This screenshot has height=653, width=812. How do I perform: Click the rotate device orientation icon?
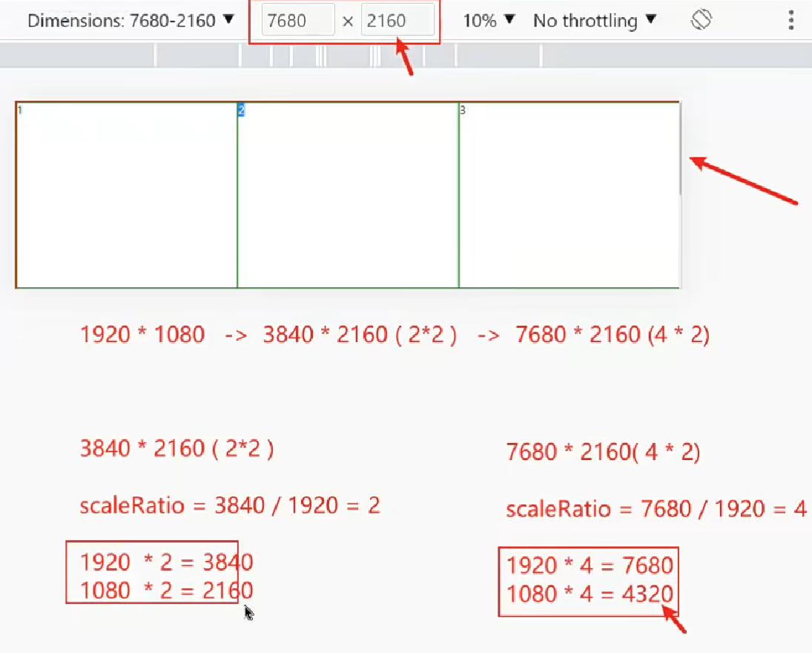[701, 20]
